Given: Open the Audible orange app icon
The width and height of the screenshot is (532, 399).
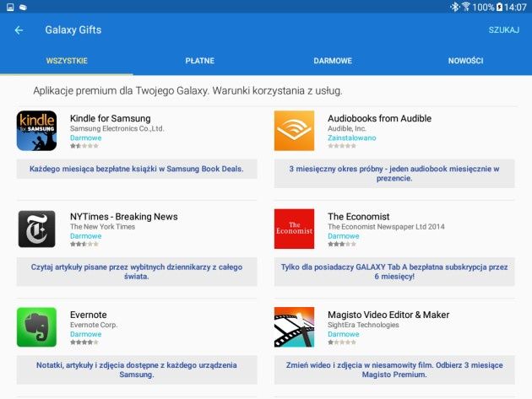Looking at the screenshot, I should click(x=294, y=131).
